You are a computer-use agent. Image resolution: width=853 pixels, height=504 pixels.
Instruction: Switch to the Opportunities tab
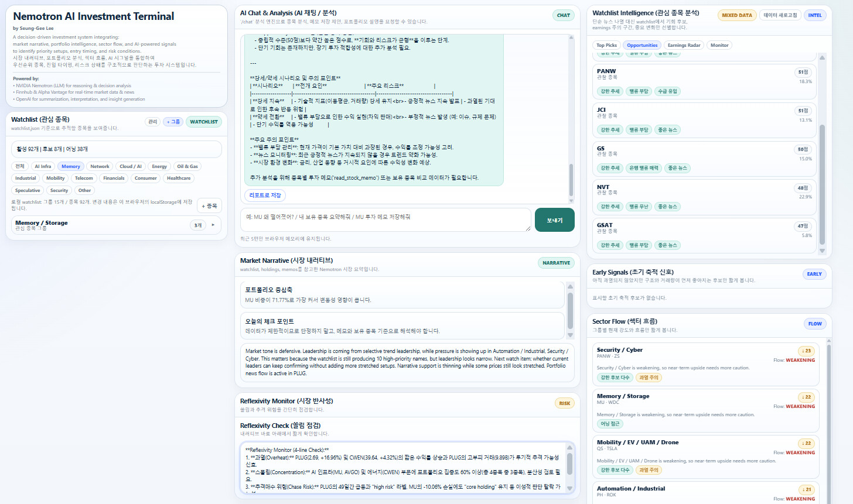coord(642,45)
